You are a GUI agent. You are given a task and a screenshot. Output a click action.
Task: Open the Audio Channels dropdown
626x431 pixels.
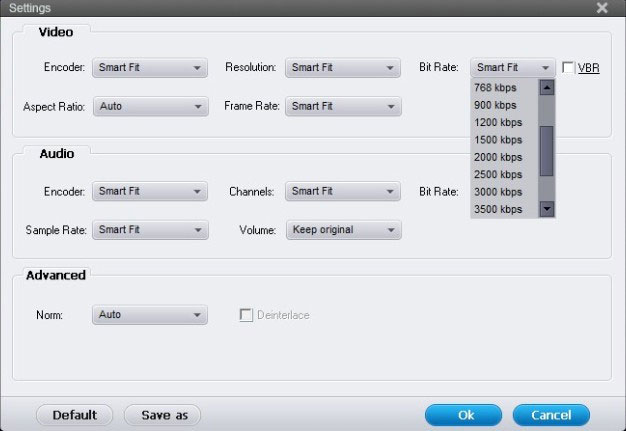click(343, 191)
